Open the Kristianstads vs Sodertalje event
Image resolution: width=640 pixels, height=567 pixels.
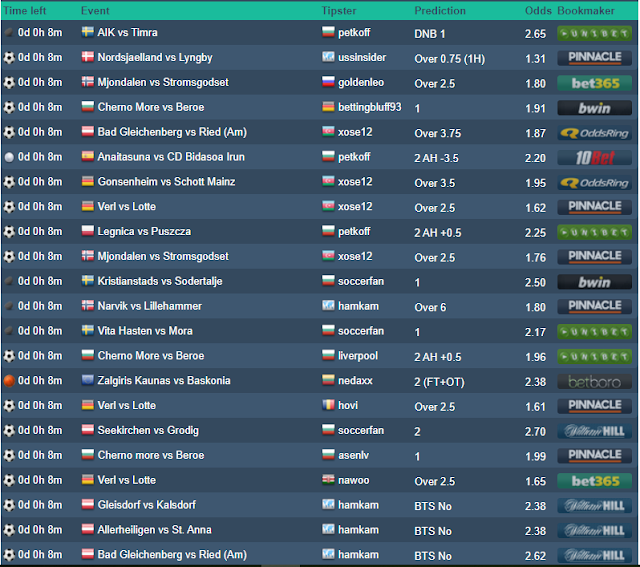pos(160,281)
